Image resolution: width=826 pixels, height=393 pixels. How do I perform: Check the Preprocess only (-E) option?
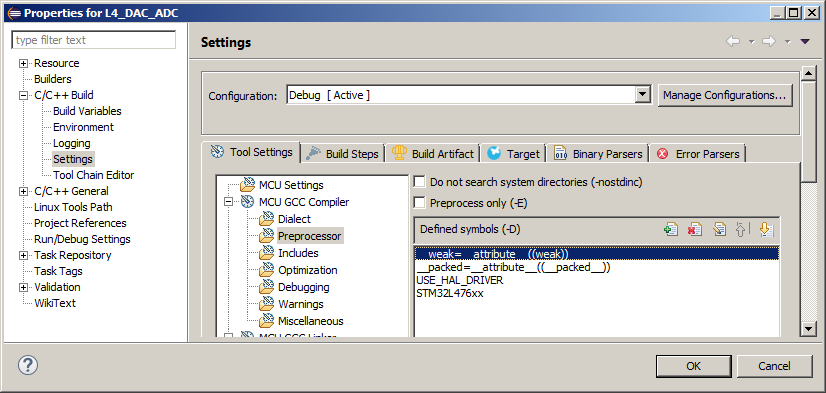(x=419, y=203)
